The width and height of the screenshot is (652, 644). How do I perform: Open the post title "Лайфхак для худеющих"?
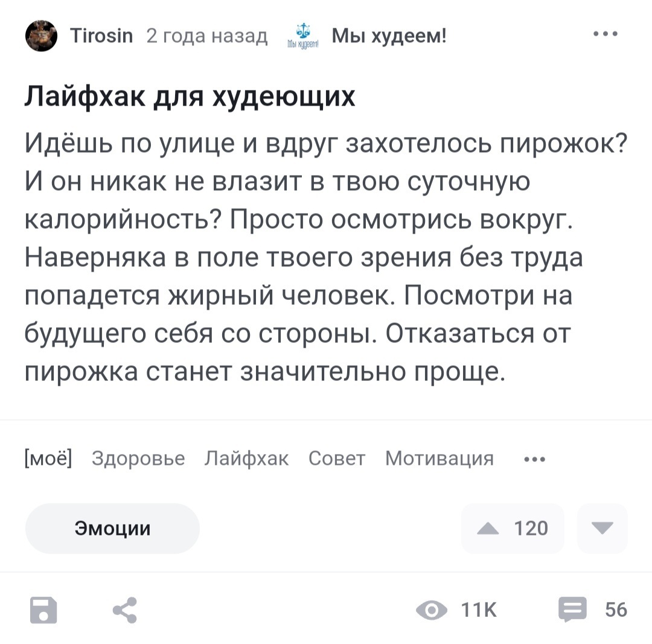click(x=190, y=96)
